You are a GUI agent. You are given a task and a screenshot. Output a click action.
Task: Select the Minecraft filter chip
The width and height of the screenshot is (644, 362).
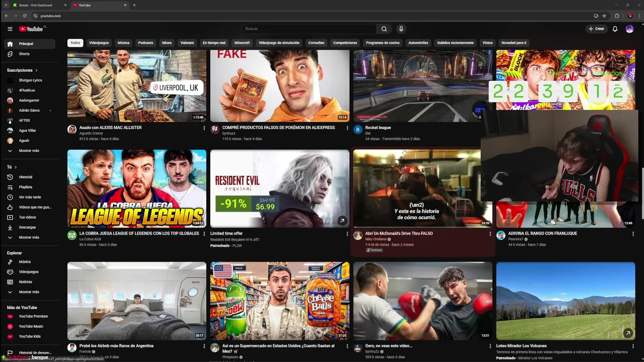tap(242, 43)
